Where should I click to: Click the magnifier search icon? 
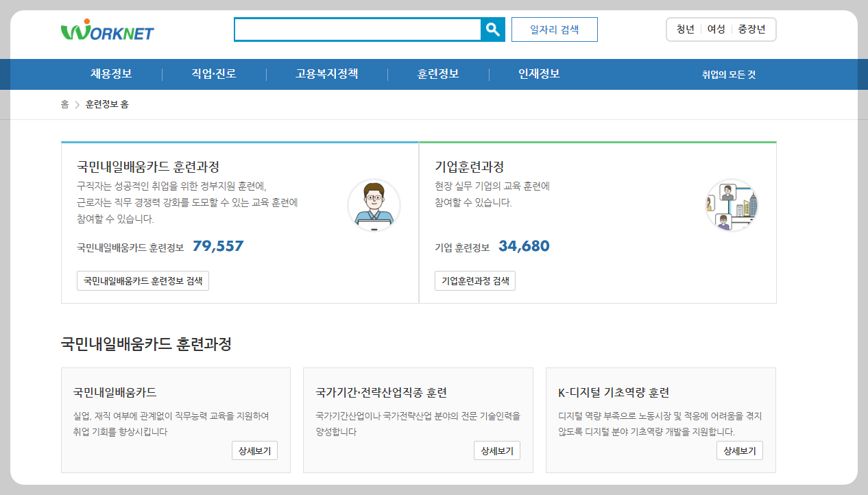point(493,29)
